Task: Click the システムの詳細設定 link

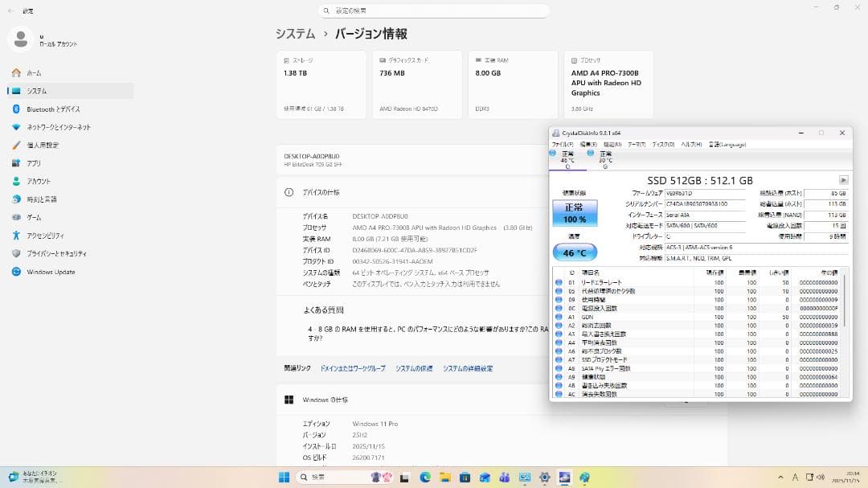Action: 466,368
